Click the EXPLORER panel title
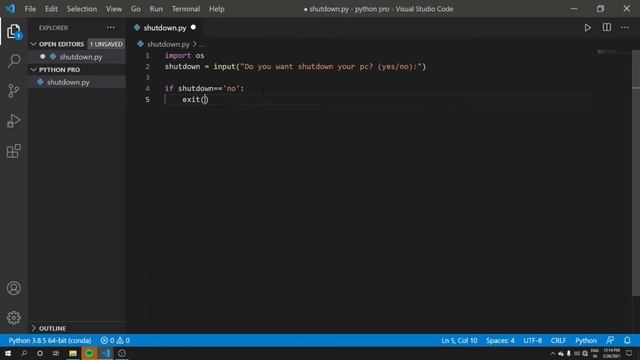Screen dimensions: 640x360 pos(53,28)
